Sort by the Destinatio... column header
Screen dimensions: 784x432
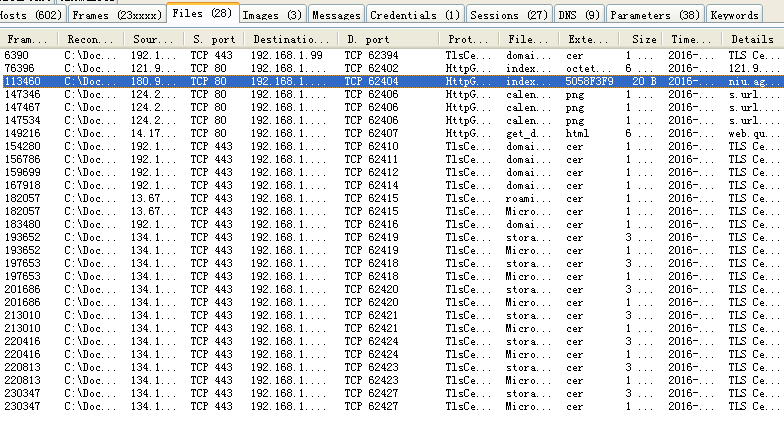[x=291, y=39]
